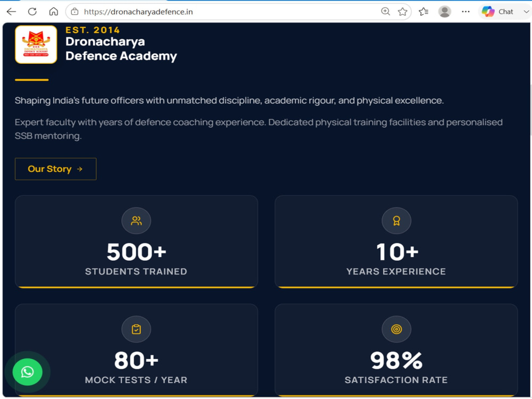View site information lock icon
This screenshot has width=532, height=399.
74,12
